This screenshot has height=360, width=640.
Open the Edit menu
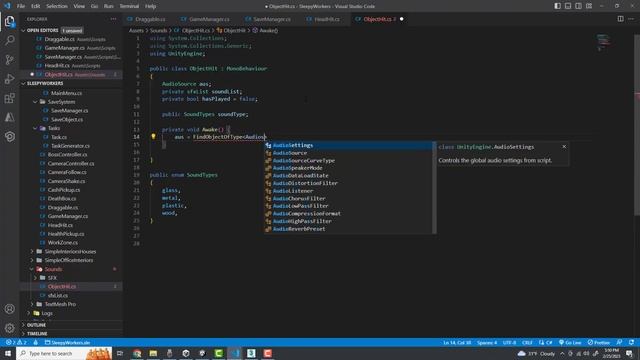coord(36,6)
